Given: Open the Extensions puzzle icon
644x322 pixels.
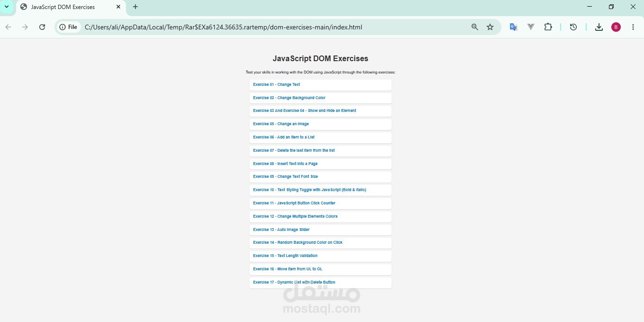Looking at the screenshot, I should tap(548, 27).
